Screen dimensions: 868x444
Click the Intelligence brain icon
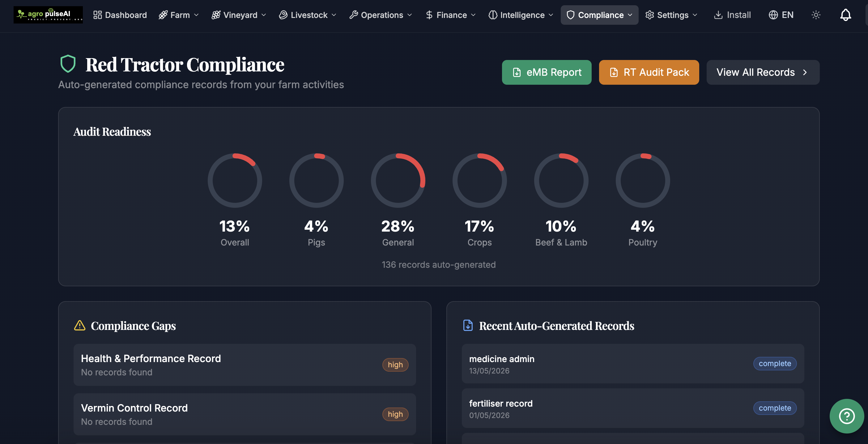coord(493,15)
